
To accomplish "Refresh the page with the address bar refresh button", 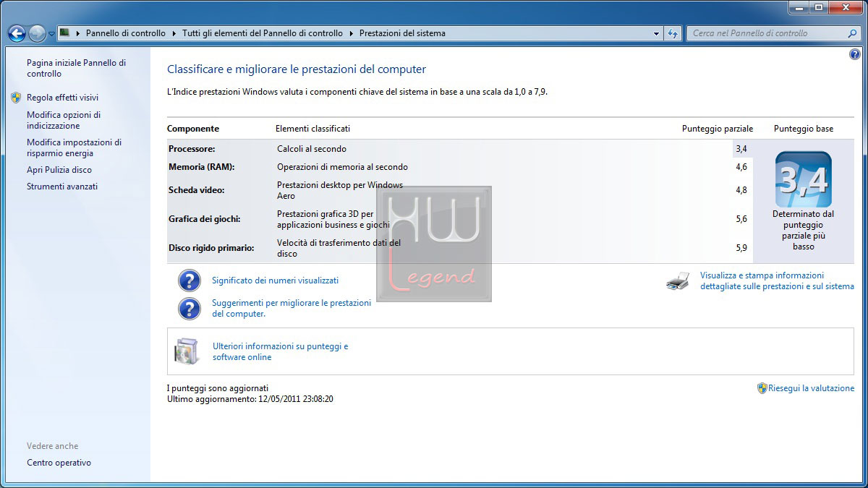I will pos(673,33).
